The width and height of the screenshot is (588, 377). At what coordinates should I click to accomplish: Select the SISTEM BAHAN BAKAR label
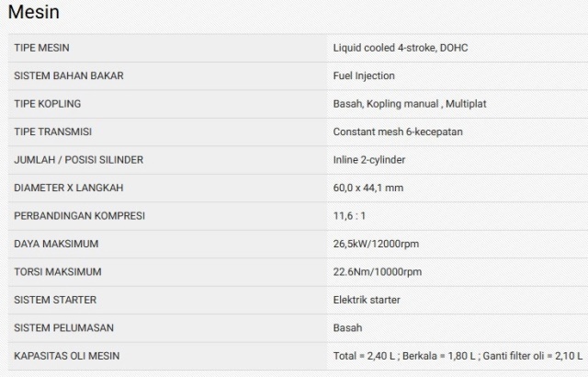click(69, 75)
